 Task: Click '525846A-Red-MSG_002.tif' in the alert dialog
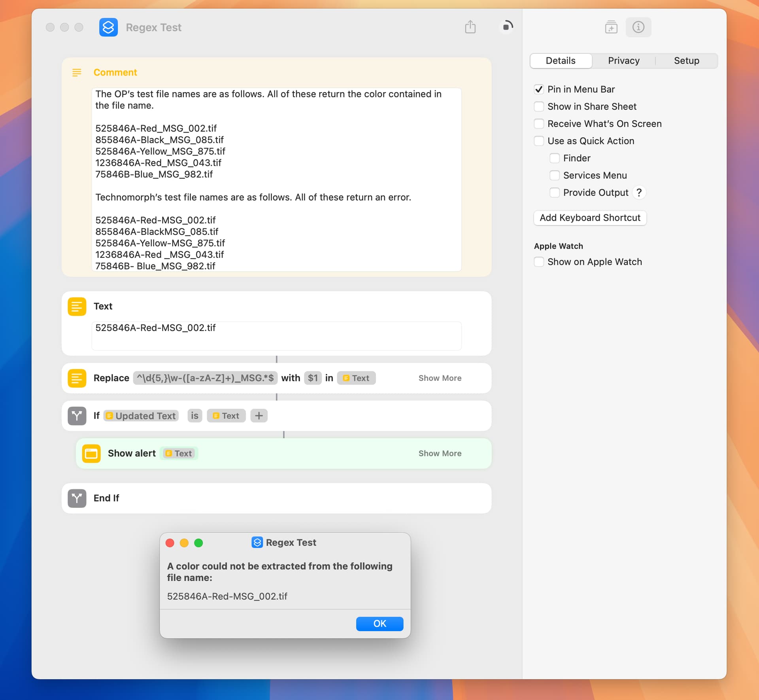tap(227, 596)
